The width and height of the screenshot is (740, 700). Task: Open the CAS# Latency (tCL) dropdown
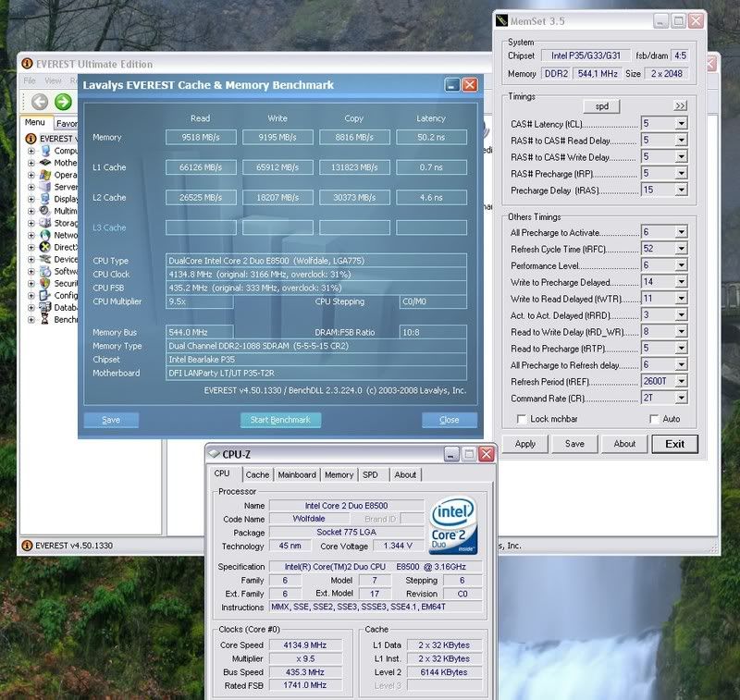(x=681, y=124)
